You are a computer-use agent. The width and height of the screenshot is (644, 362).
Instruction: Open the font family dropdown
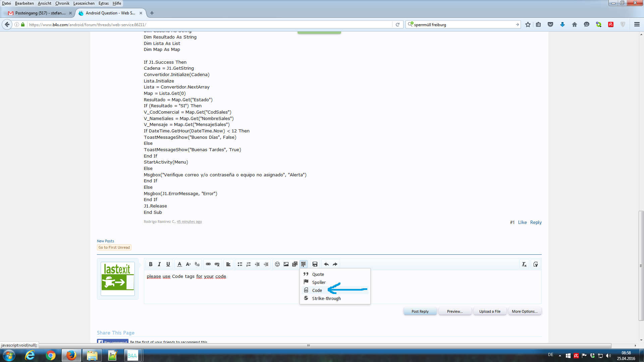click(x=197, y=264)
